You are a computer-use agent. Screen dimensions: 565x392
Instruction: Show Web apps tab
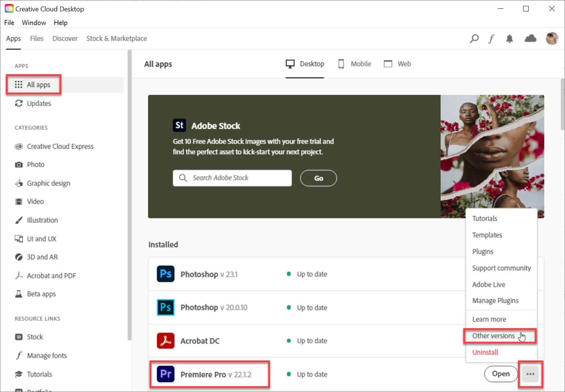point(397,64)
